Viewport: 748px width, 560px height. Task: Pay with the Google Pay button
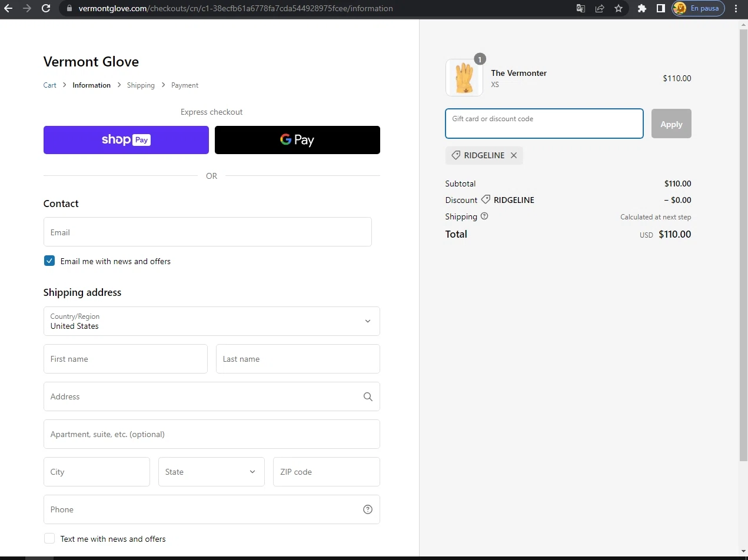(x=297, y=140)
